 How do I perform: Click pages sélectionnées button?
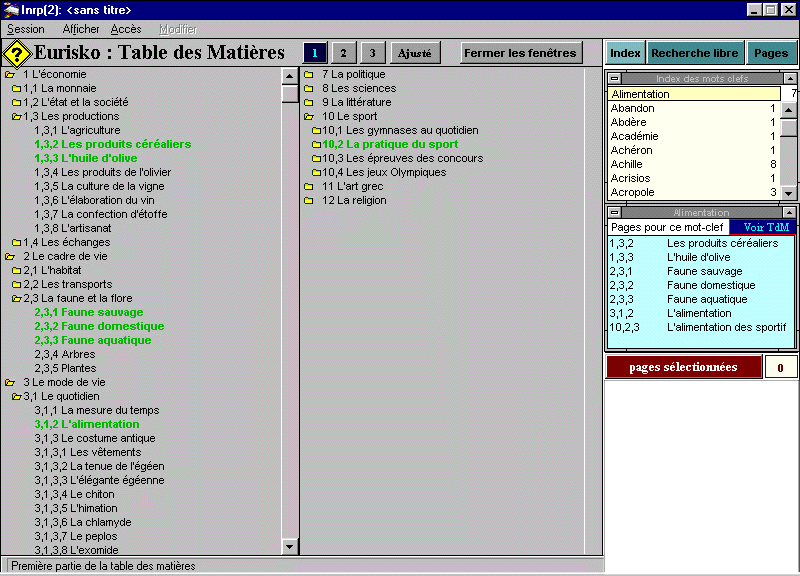(683, 367)
